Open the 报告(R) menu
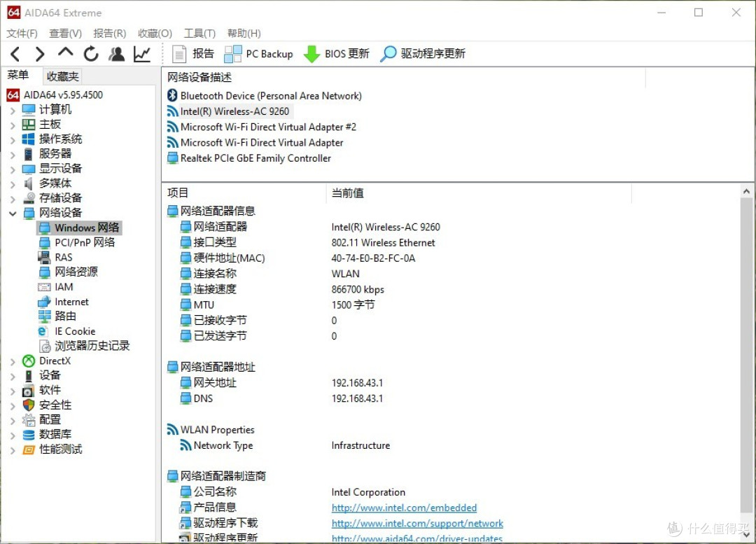Screen dimensions: 756x544 point(109,34)
